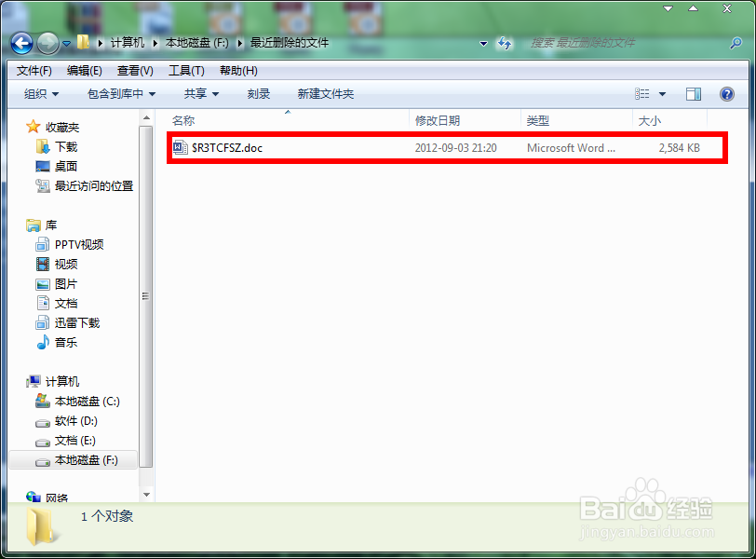Expand the chevron after 本地磁盘 (F:) in breadcrumb
This screenshot has width=756, height=559.
coord(239,43)
